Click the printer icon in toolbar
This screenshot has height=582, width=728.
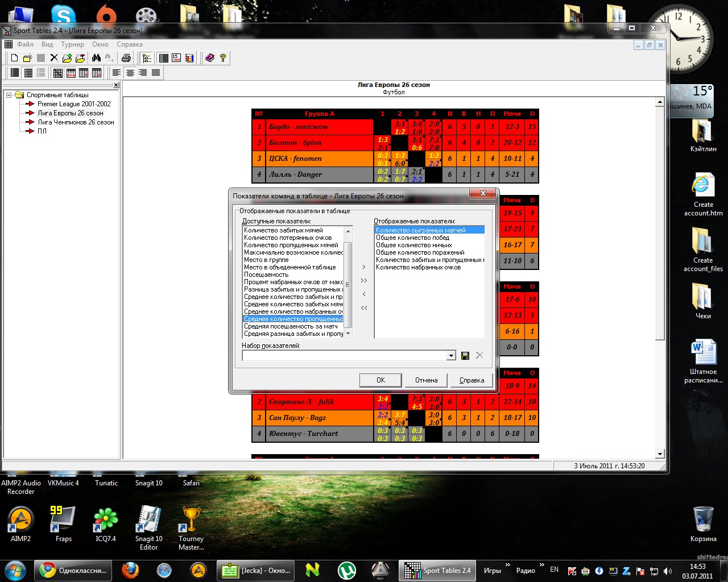click(x=126, y=58)
